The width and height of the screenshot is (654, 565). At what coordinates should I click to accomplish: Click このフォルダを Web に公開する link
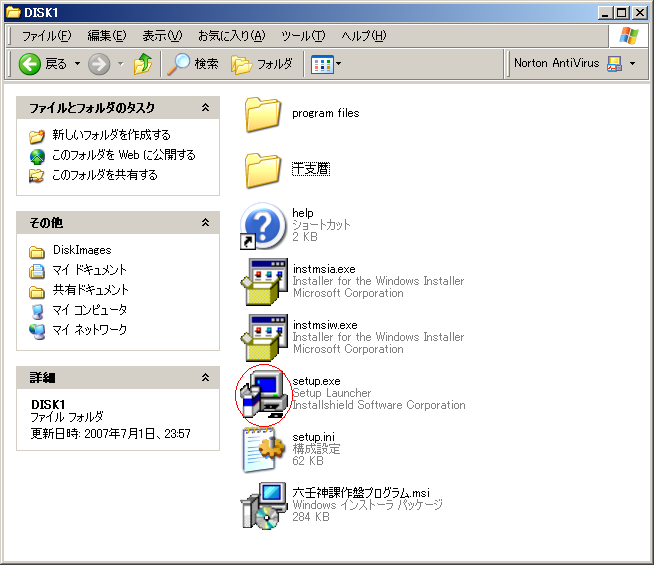(x=123, y=155)
